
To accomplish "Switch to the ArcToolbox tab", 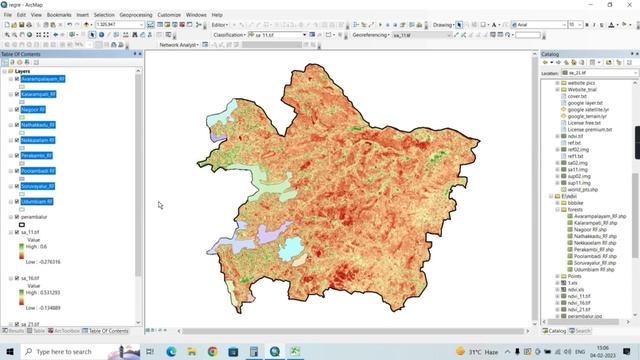I will (64, 331).
